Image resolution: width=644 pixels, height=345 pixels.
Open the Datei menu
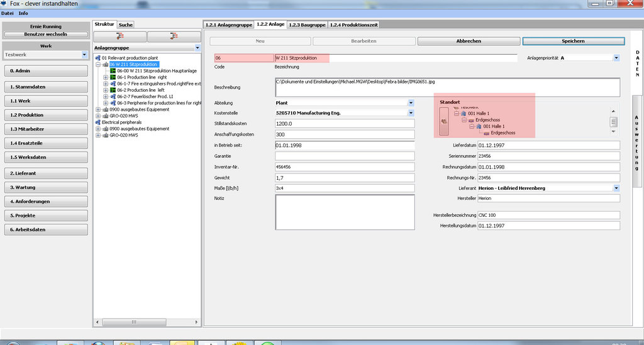(x=8, y=13)
